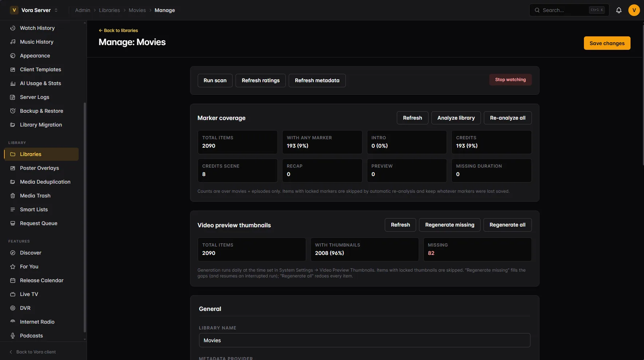644x360 pixels.
Task: Click the Discover compass icon
Action: point(13,253)
